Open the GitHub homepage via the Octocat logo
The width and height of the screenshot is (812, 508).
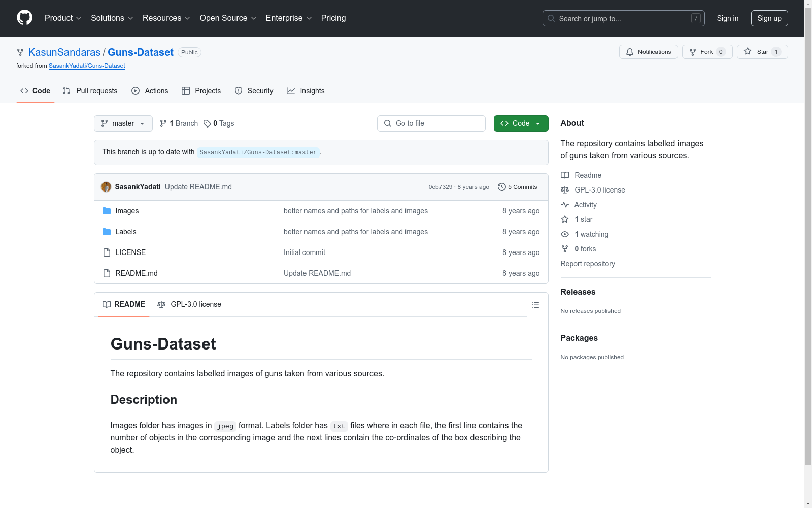coord(24,18)
